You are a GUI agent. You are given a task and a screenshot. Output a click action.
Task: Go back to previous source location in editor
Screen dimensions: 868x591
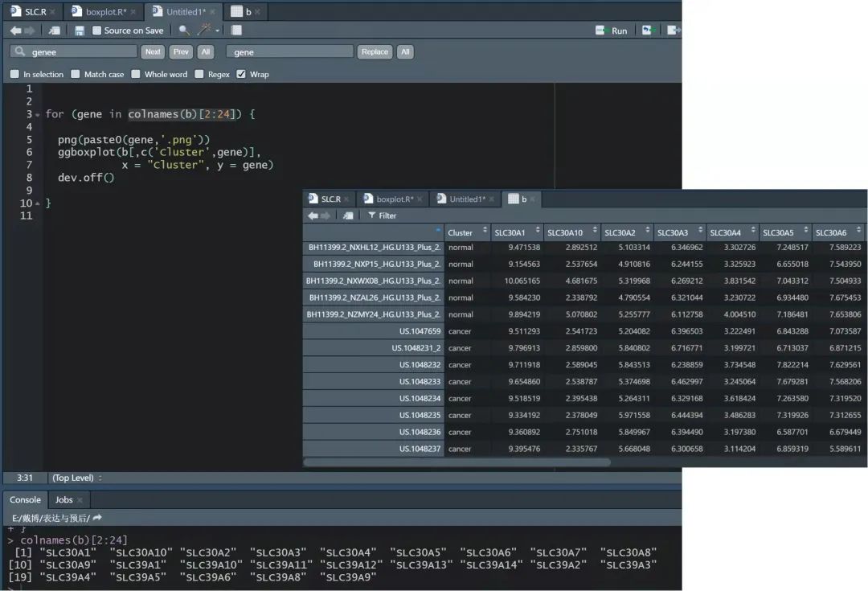click(15, 31)
